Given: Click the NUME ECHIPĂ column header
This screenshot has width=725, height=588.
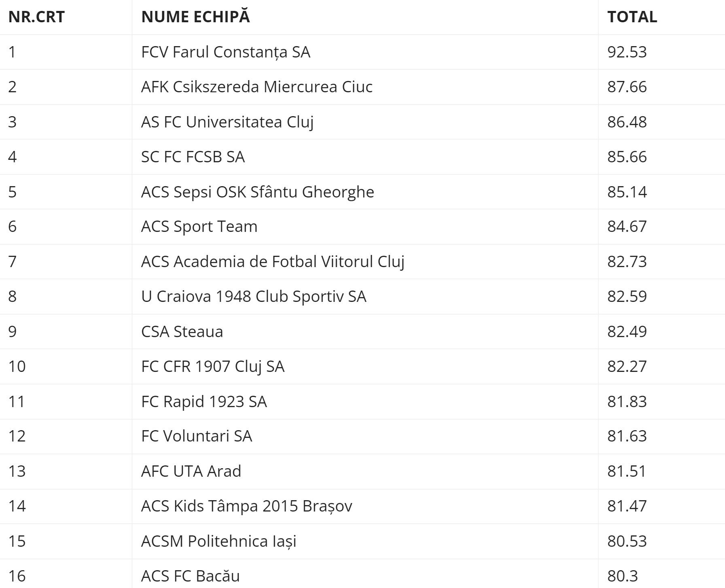Looking at the screenshot, I should point(196,17).
